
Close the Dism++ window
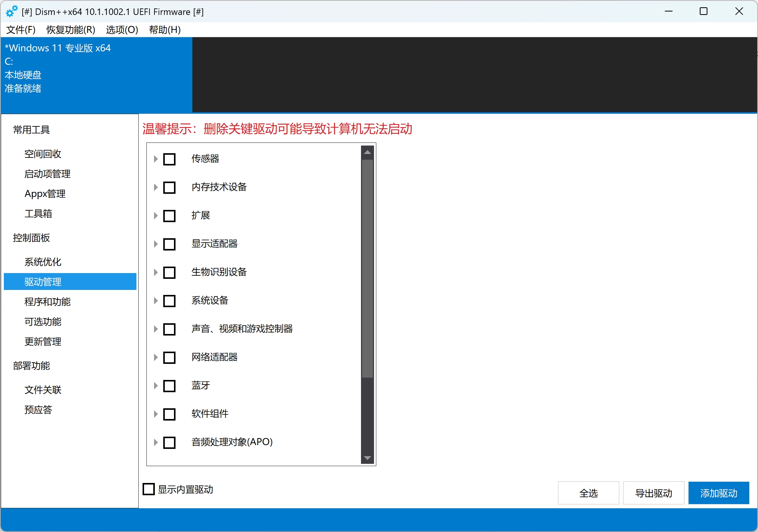click(739, 11)
